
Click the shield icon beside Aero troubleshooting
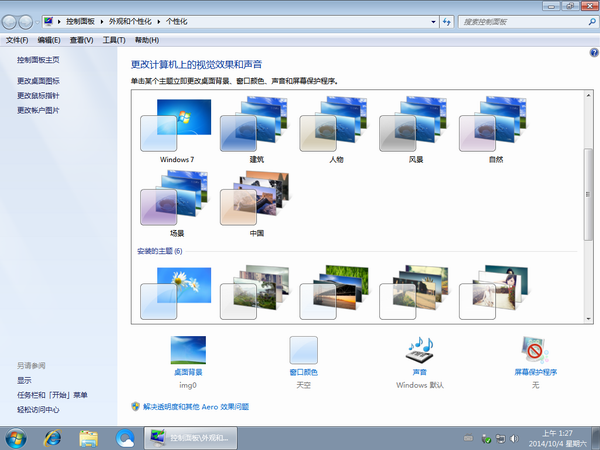135,406
